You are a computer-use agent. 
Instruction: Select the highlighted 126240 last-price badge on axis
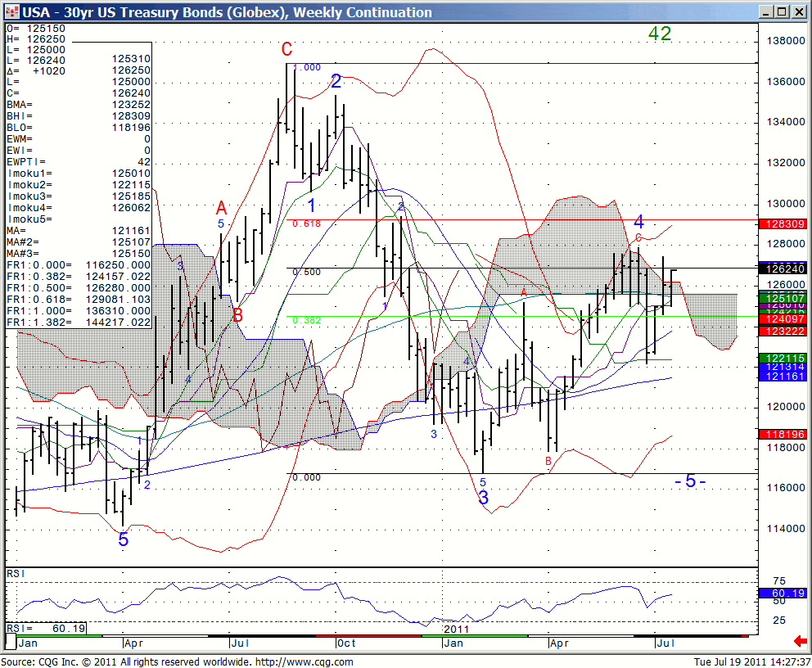point(783,268)
